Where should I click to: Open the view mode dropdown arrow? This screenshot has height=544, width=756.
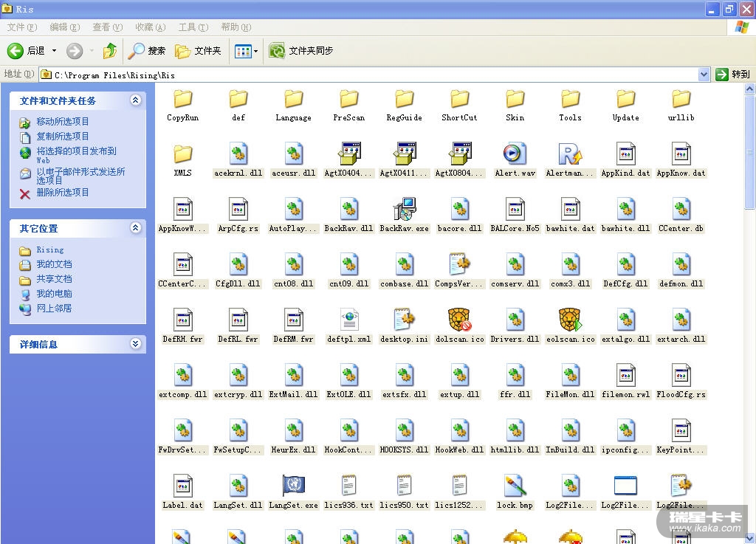[x=256, y=51]
